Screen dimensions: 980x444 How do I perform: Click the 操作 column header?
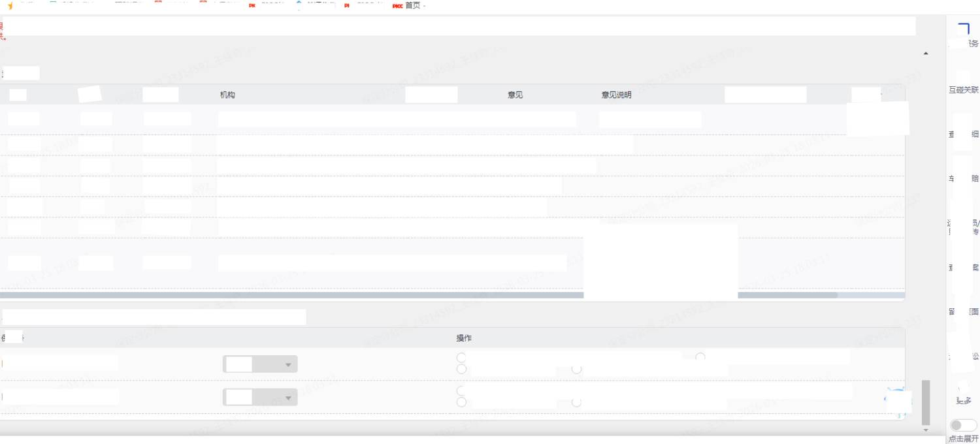[x=464, y=338]
